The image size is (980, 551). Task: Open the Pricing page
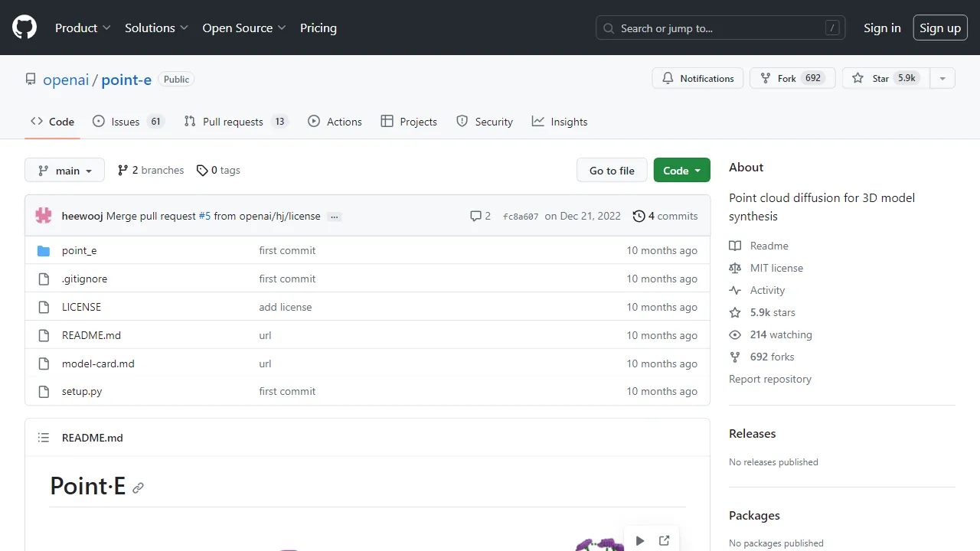click(318, 28)
